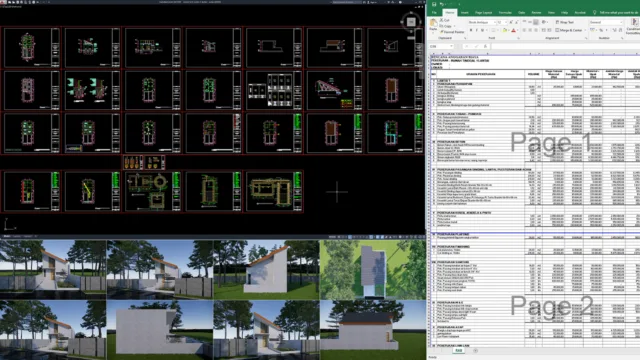Image resolution: width=640 pixels, height=360 pixels.
Task: Switch to the Insert ribbon tab
Action: pos(464,13)
